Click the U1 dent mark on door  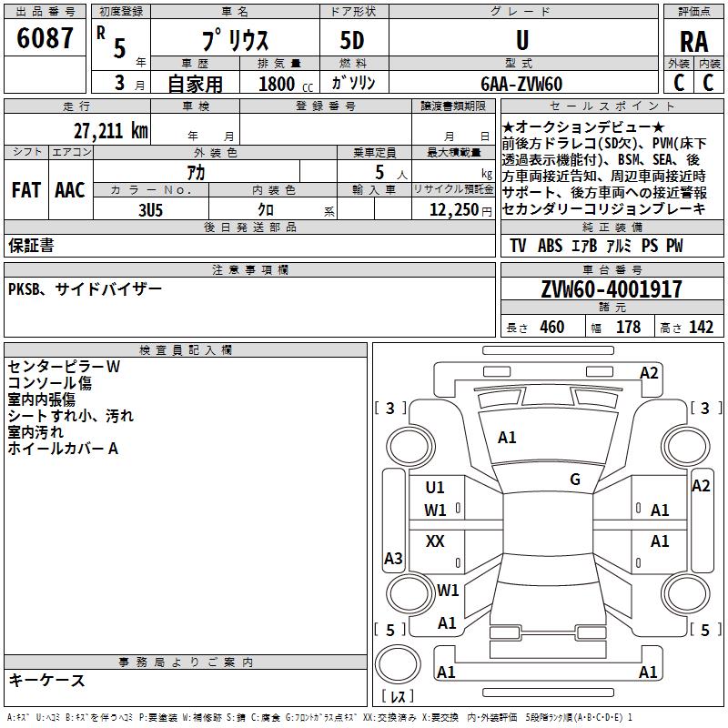coord(435,488)
